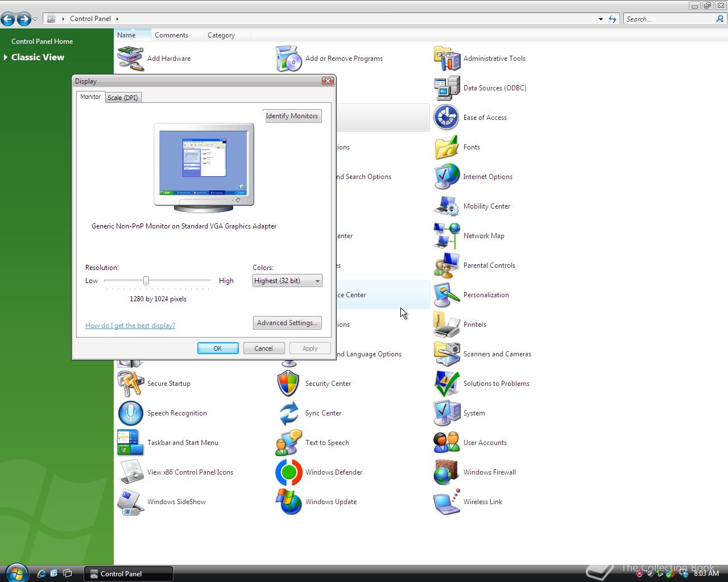Open Advanced Settings in Display dialog

click(x=287, y=323)
